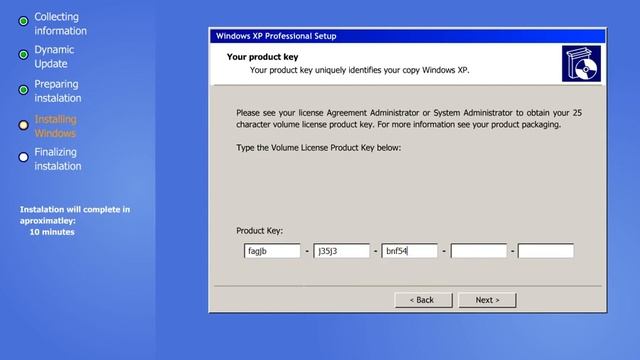Screen dimensions: 640x360
Task: Select the 'Preparing instalation' step text
Action: [58, 91]
